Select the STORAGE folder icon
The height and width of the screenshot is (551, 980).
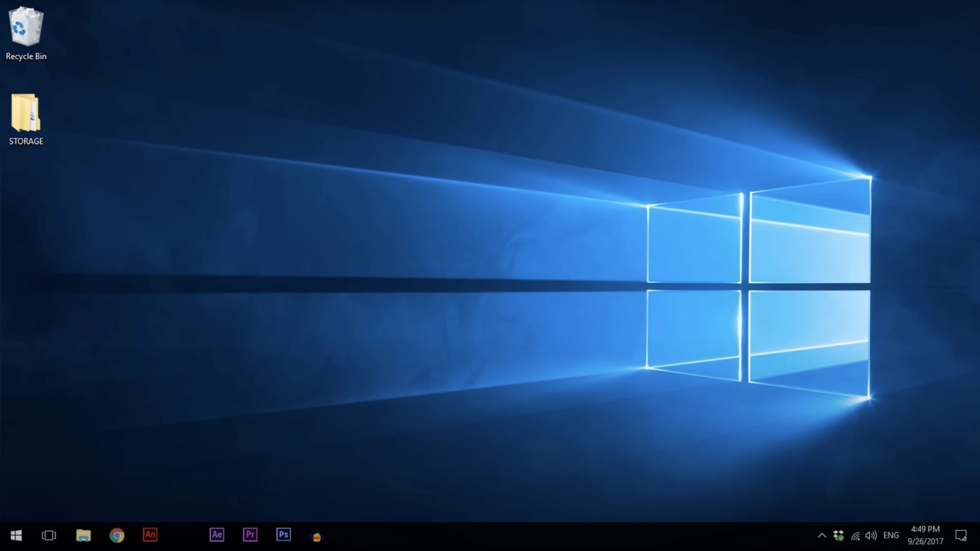click(26, 113)
